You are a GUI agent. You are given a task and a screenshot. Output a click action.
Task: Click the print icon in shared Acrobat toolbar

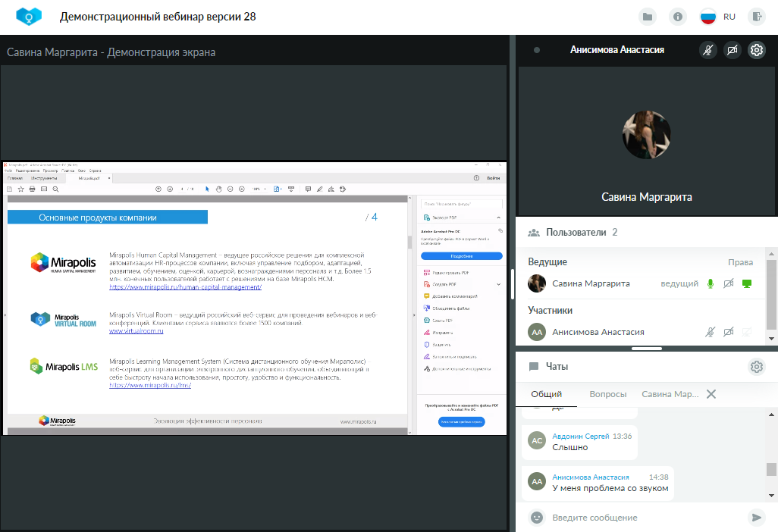(33, 189)
